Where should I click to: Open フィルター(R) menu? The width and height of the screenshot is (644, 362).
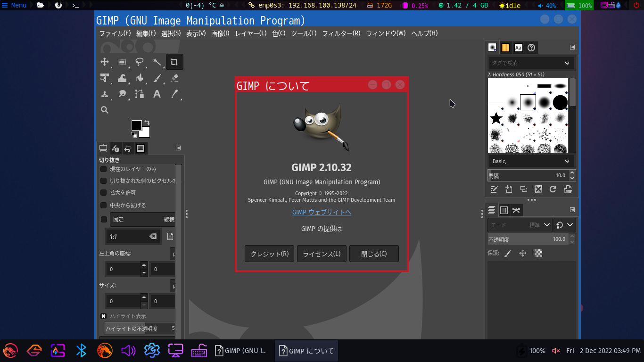(x=341, y=33)
